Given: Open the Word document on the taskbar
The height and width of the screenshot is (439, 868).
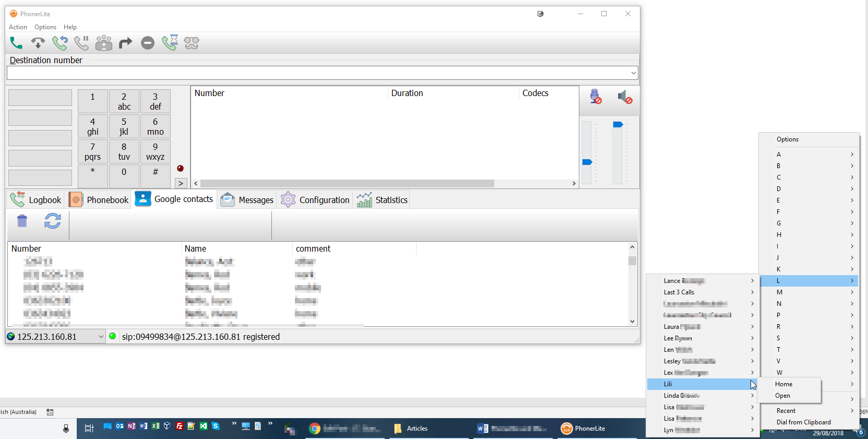Looking at the screenshot, I should [x=513, y=429].
